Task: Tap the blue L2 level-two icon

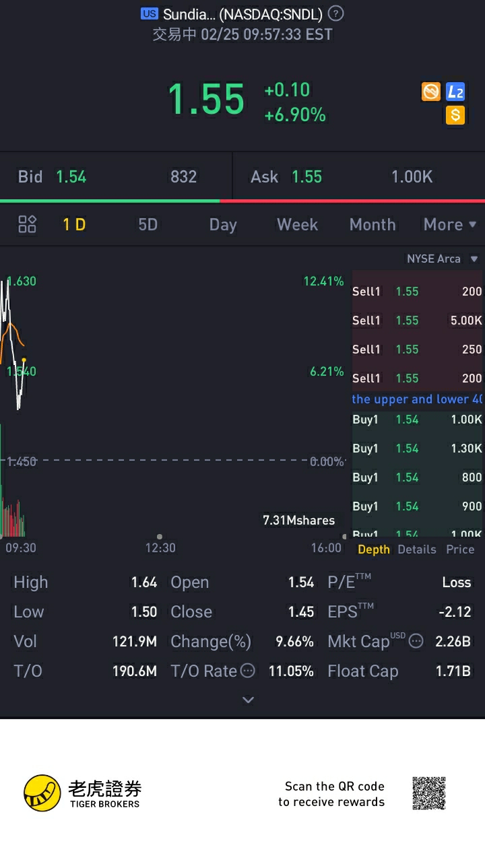Action: (455, 92)
